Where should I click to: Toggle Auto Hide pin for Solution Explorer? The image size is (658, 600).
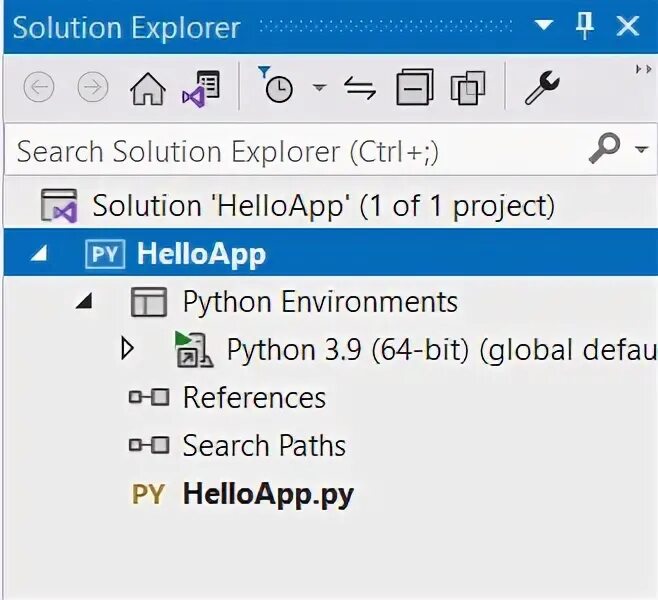click(x=585, y=27)
